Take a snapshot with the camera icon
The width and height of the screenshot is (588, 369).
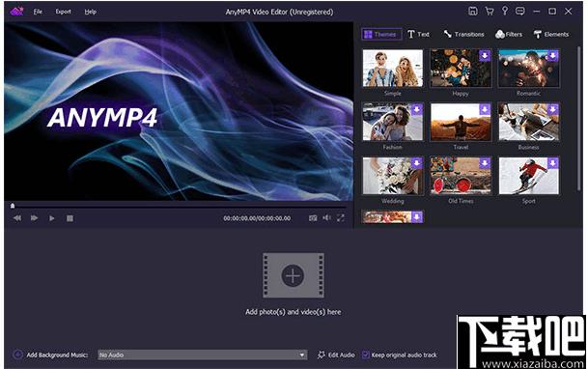(x=313, y=218)
